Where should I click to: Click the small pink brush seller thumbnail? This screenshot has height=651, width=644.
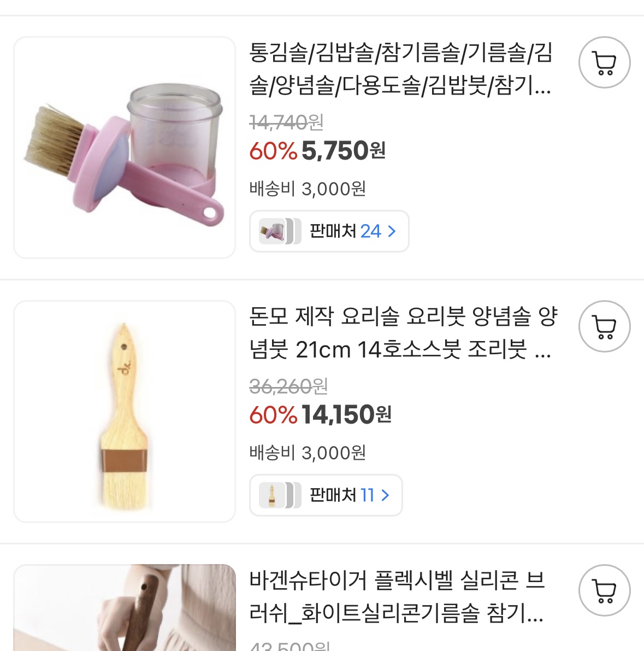click(272, 231)
